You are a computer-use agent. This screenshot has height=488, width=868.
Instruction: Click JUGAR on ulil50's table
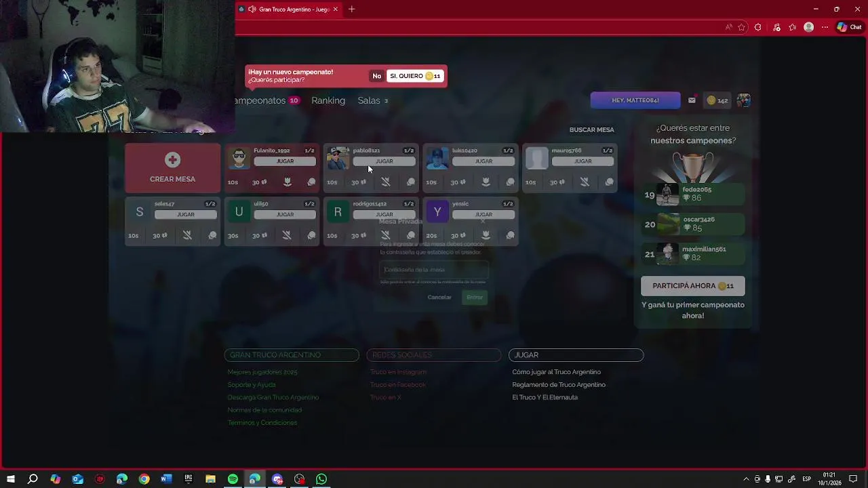pos(285,214)
